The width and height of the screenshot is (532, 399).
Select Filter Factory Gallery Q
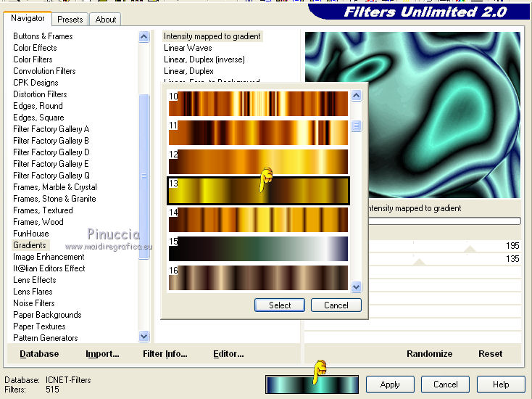[x=51, y=176]
